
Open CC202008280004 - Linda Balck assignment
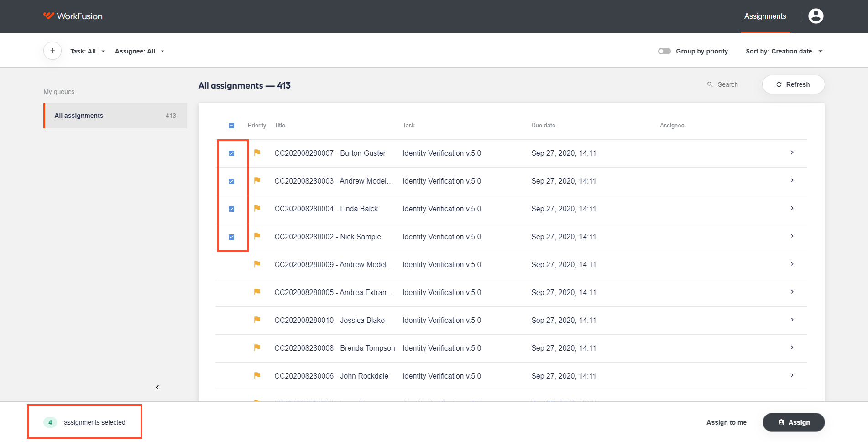pyautogui.click(x=326, y=209)
